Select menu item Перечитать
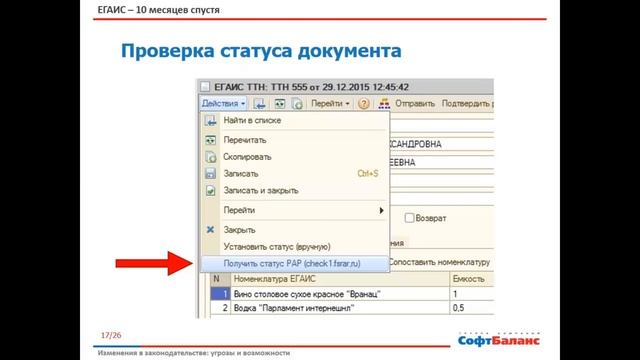This screenshot has width=640, height=360. click(295, 140)
